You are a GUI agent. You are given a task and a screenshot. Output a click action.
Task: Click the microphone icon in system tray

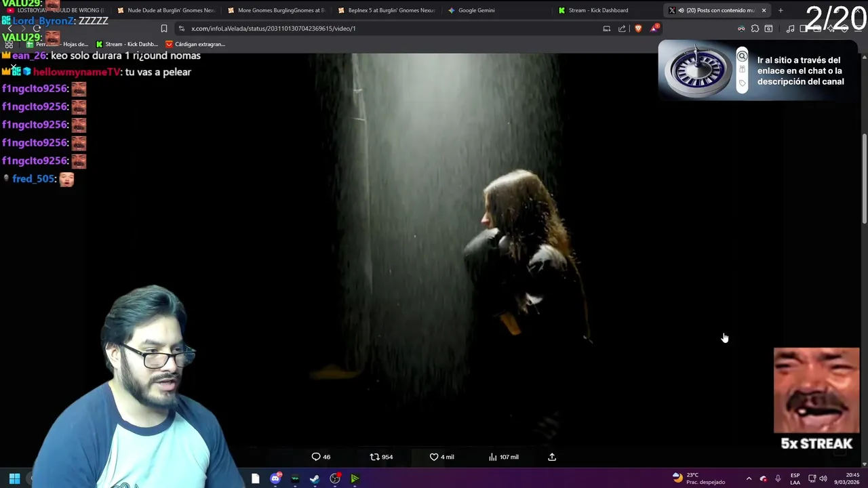pyautogui.click(x=778, y=479)
